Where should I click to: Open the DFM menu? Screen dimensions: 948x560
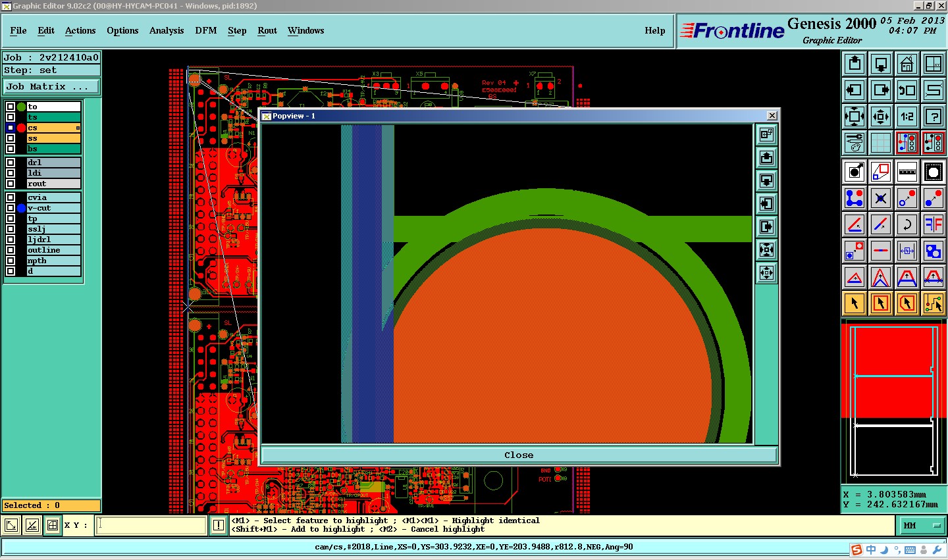(x=206, y=30)
